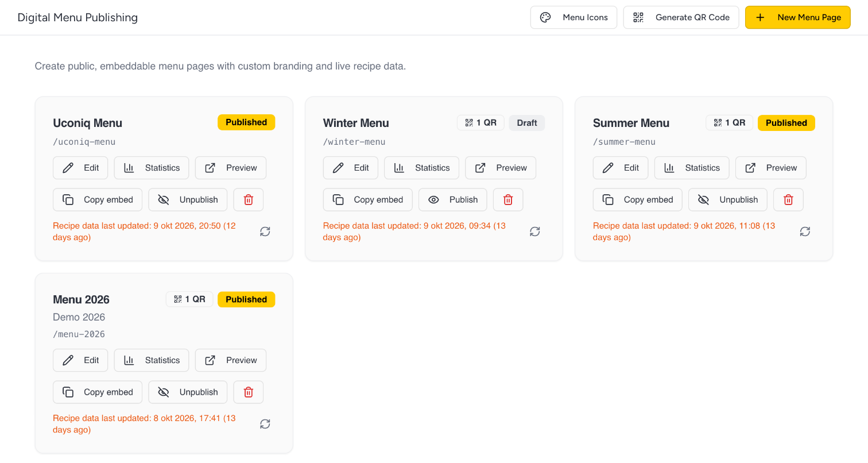This screenshot has width=868, height=463.
Task: Create a New Menu Page
Action: click(x=798, y=17)
